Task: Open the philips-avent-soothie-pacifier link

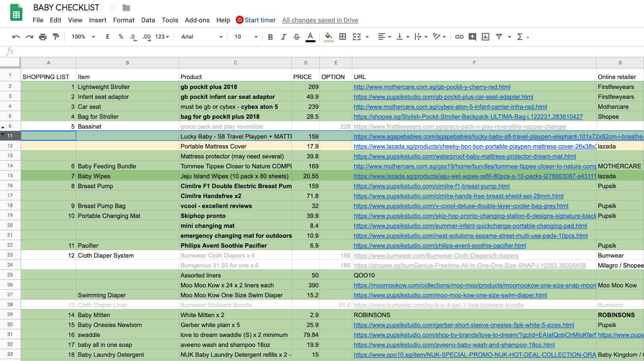Action: (440, 245)
